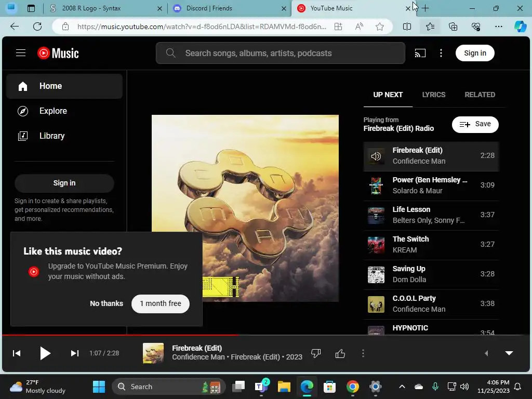Open the header three-dot settings menu
Viewport: 532px width, 399px height.
click(441, 53)
